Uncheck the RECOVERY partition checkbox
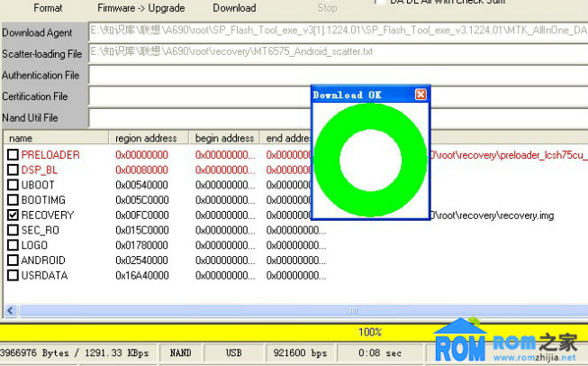The height and width of the screenshot is (366, 588). (13, 215)
